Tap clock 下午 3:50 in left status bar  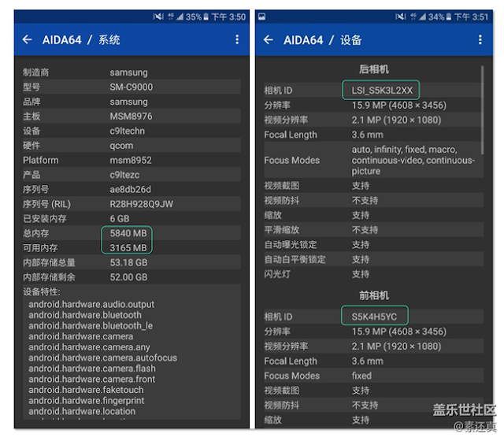pyautogui.click(x=228, y=17)
